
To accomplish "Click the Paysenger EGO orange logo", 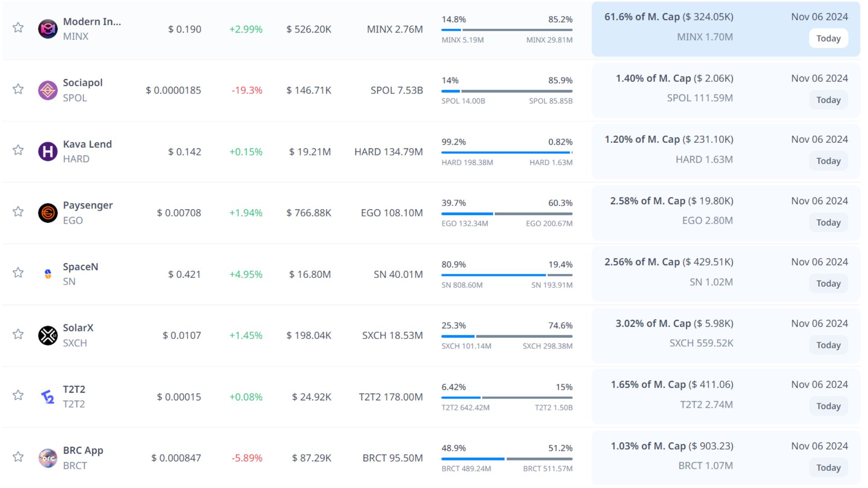I will click(47, 213).
